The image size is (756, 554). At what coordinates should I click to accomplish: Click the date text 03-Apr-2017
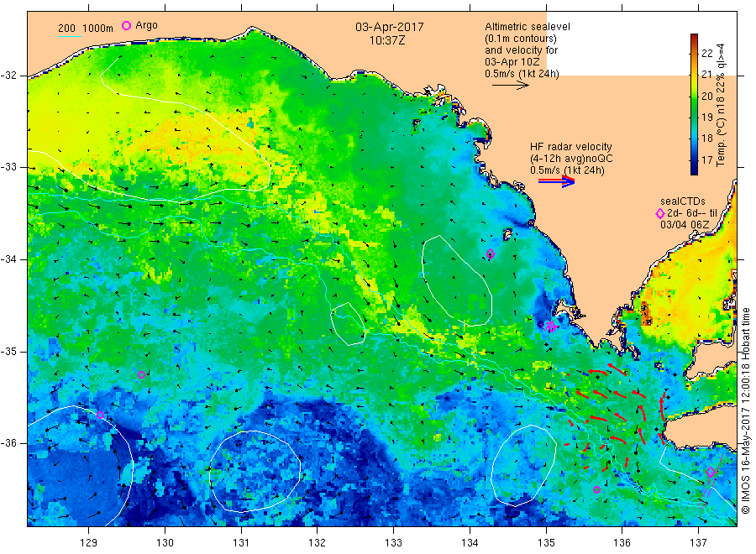point(390,27)
